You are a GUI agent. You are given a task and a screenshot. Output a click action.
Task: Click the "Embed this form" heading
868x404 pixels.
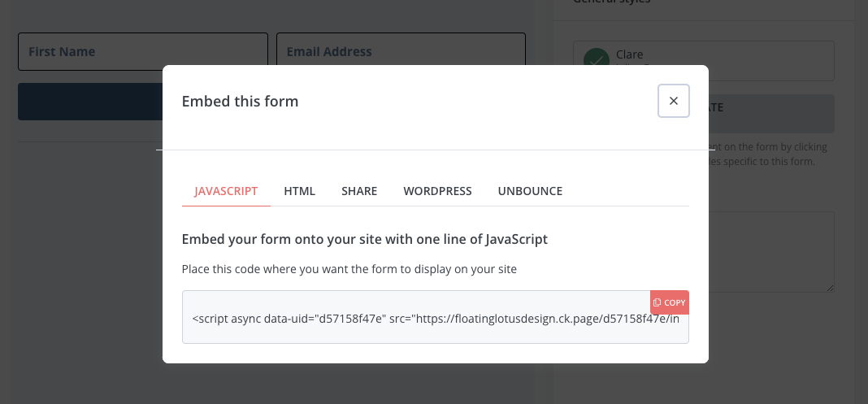pyautogui.click(x=241, y=102)
